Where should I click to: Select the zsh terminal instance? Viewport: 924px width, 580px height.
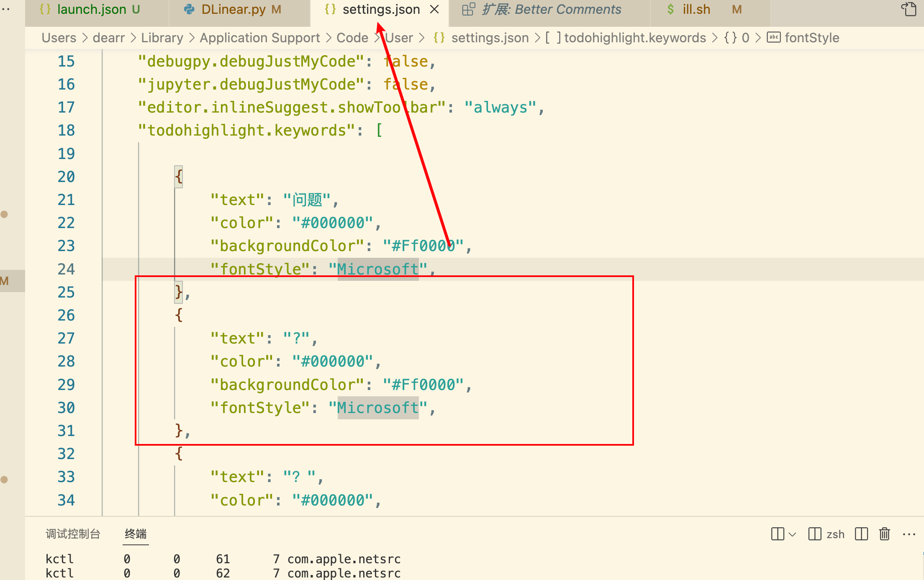click(826, 534)
